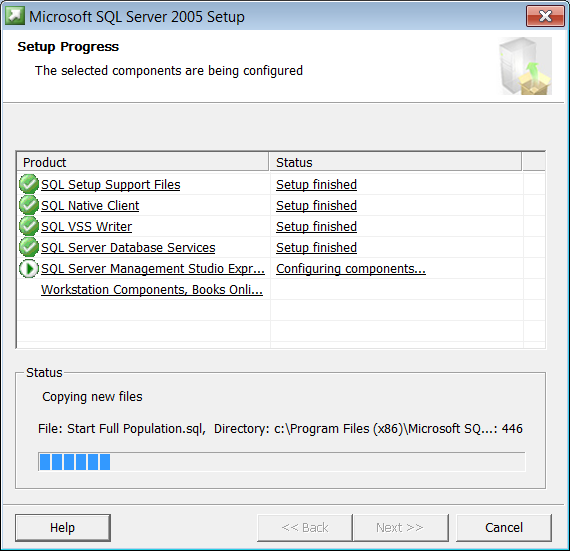This screenshot has width=570, height=551.
Task: Open the SQL Native Client link
Action: (90, 206)
